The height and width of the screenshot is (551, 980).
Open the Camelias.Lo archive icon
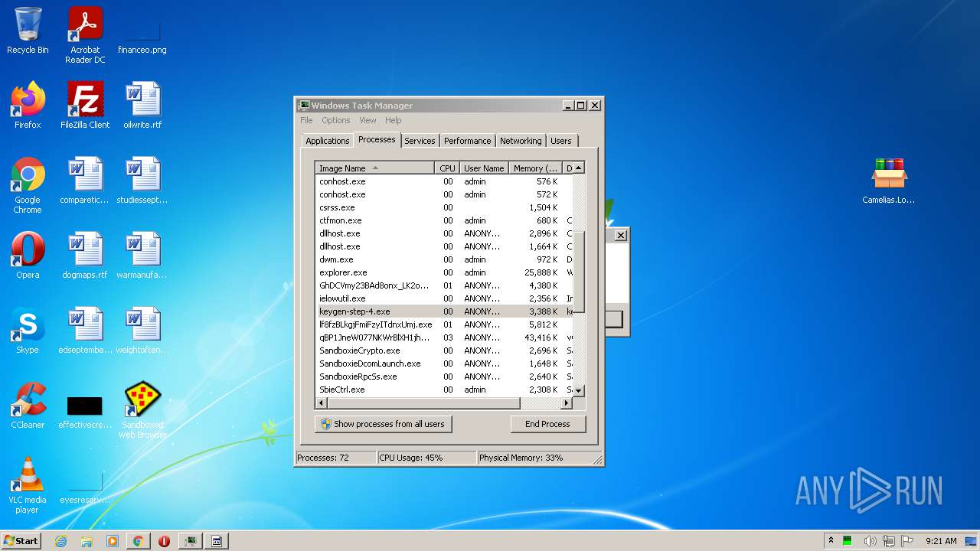click(889, 181)
